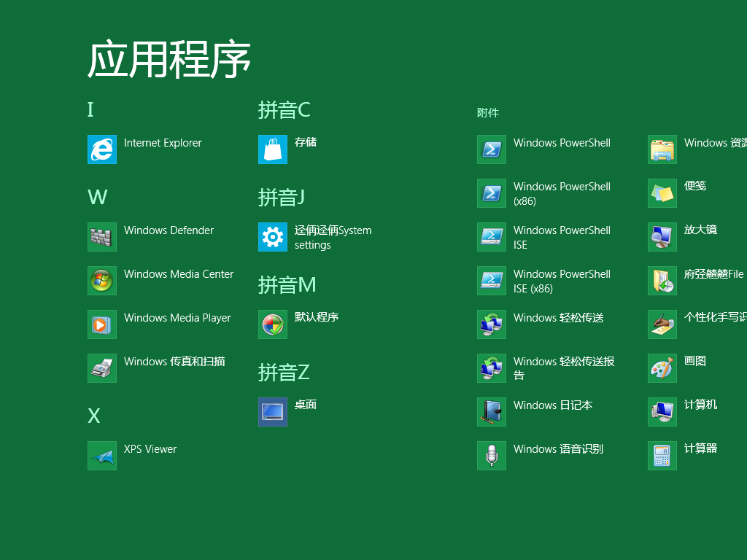Open the 便笺 sticky notes icon

click(x=662, y=192)
